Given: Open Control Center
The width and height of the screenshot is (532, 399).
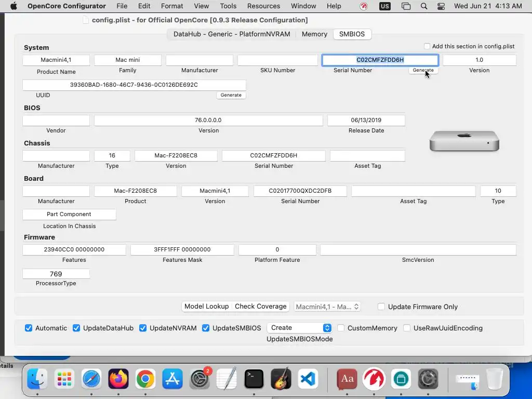Looking at the screenshot, I should point(441,6).
